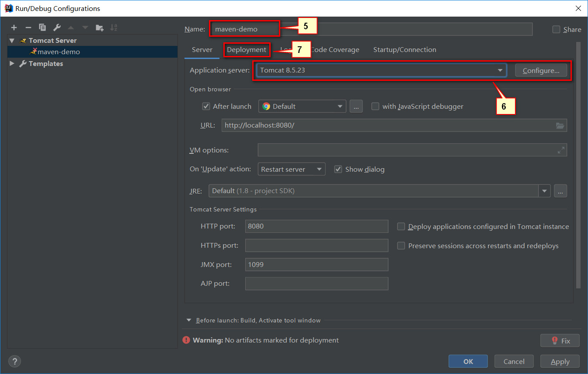Click the Configure... button
This screenshot has height=374, width=588.
(541, 70)
